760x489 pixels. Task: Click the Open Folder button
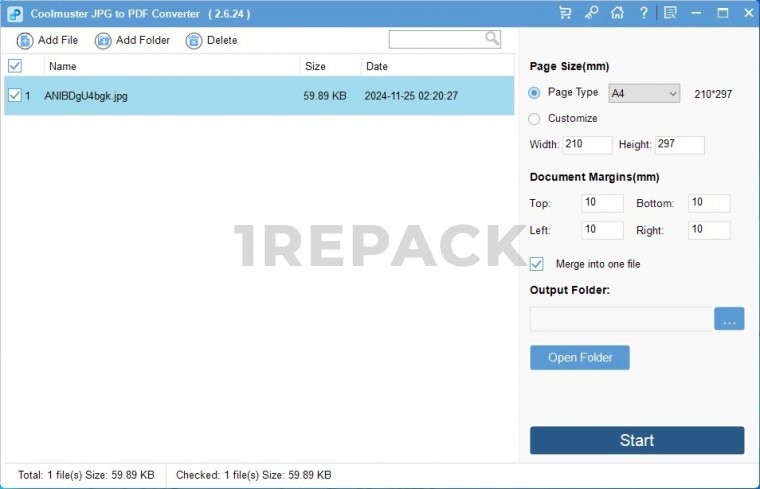pyautogui.click(x=579, y=358)
